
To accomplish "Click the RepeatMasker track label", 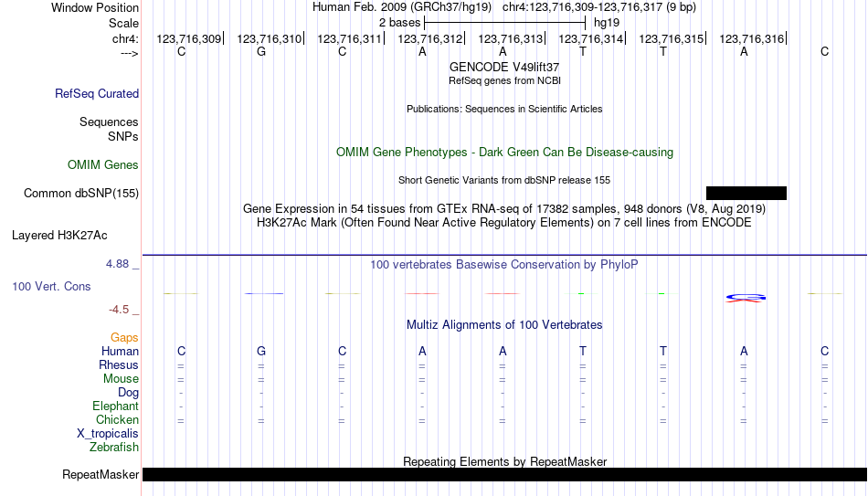I will click(101, 474).
